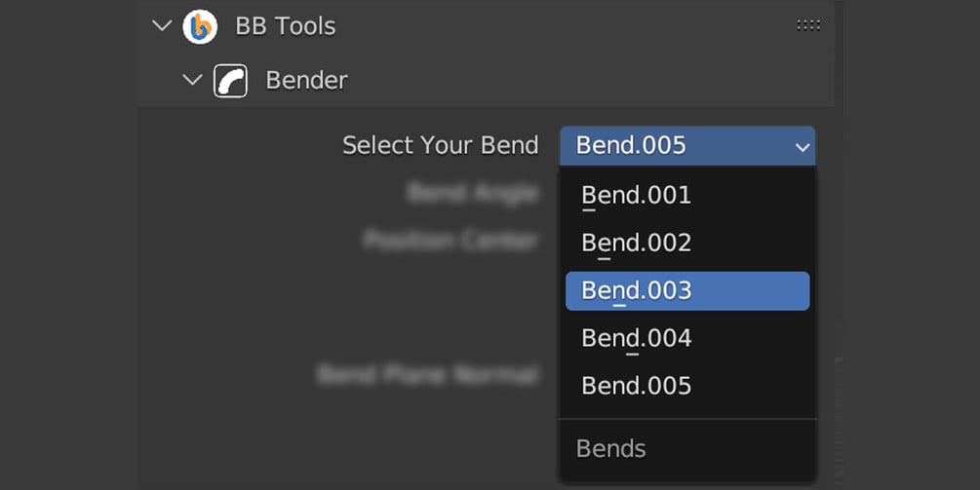
Task: Click the BB Tools logo icon
Action: tap(200, 26)
